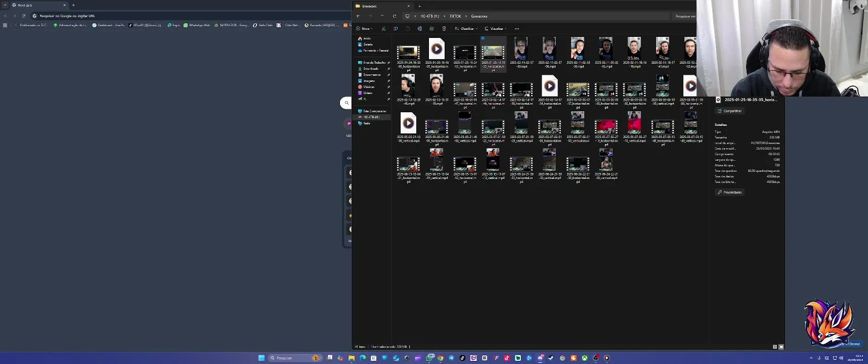Open Chrome tab search dropdown arrow
Screen dimensions: 868x364
point(5,5)
